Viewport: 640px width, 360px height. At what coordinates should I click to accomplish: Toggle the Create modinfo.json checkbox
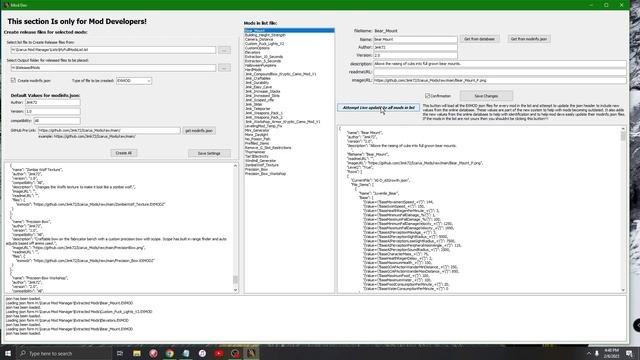coord(13,80)
